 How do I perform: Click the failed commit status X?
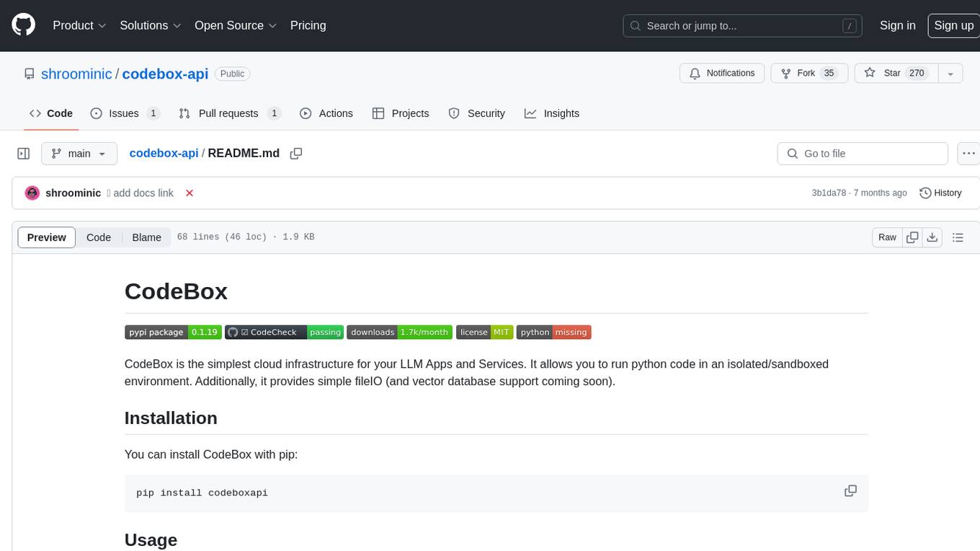[190, 193]
